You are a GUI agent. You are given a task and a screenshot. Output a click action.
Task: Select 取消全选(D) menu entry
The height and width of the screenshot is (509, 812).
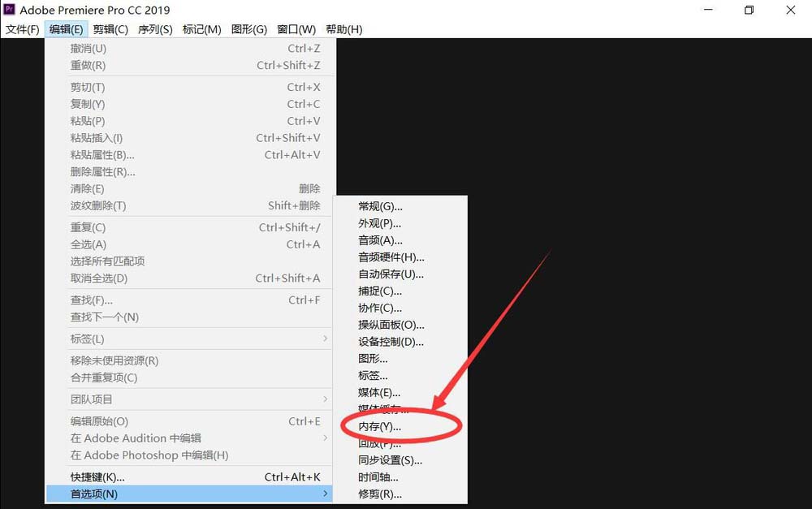(189, 278)
